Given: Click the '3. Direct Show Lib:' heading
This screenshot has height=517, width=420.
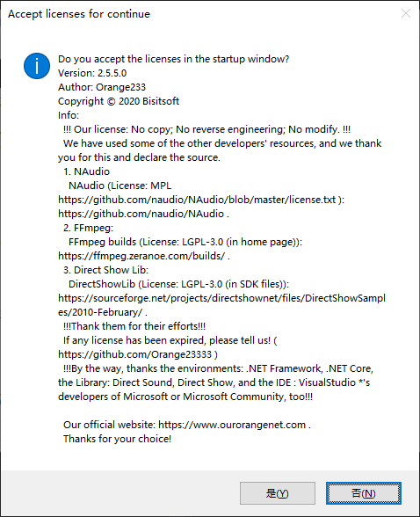Looking at the screenshot, I should tap(105, 270).
